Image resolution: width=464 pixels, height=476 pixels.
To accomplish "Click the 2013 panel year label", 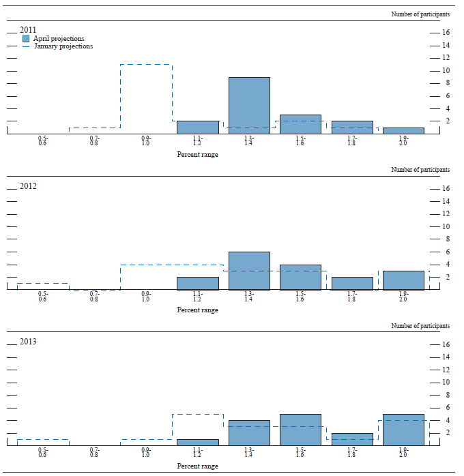I will pos(28,342).
